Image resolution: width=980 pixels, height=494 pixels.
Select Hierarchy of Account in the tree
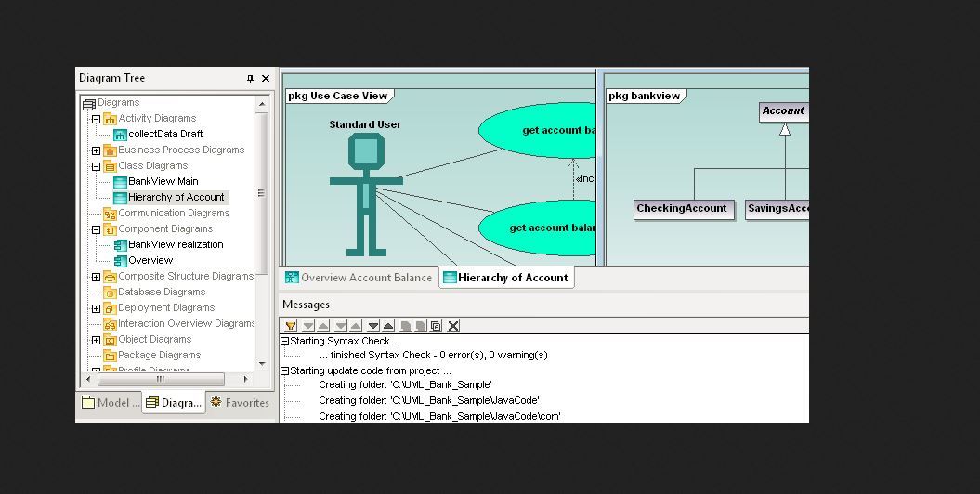click(176, 197)
